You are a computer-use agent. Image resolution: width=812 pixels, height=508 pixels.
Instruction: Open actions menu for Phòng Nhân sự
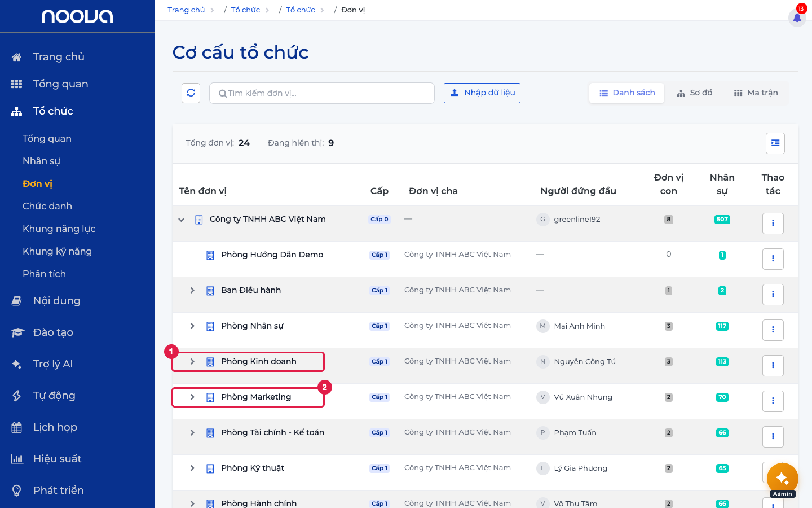tap(773, 330)
